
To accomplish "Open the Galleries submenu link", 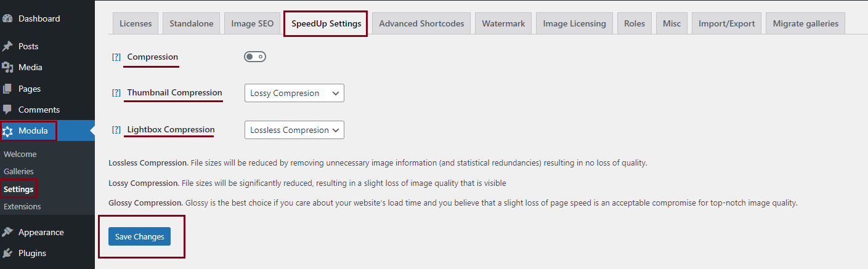I will coord(18,171).
